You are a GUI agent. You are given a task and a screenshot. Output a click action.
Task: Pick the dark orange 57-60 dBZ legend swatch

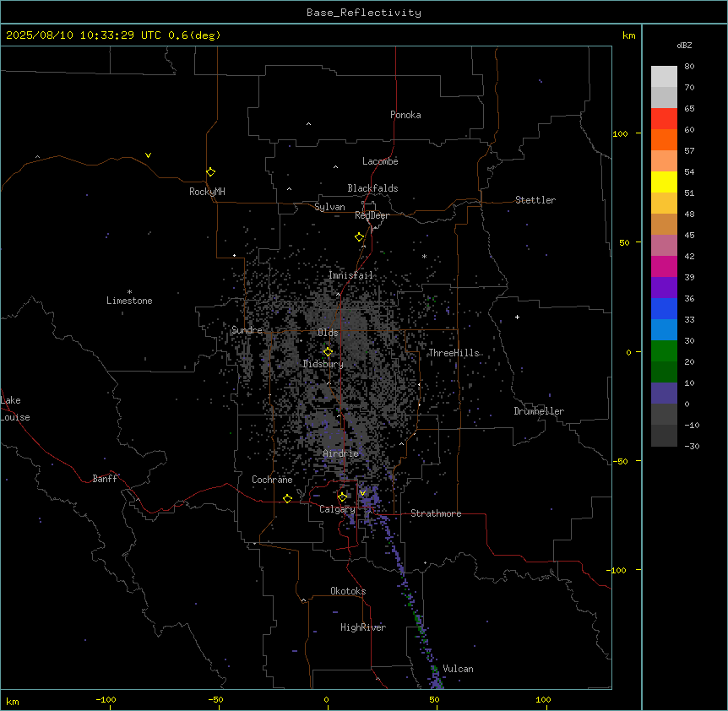(664, 139)
